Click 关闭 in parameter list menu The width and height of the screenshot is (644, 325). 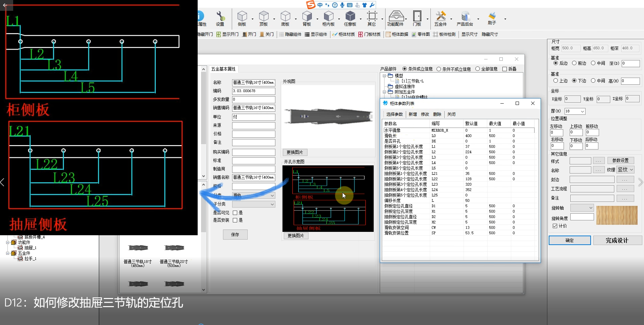(x=451, y=114)
